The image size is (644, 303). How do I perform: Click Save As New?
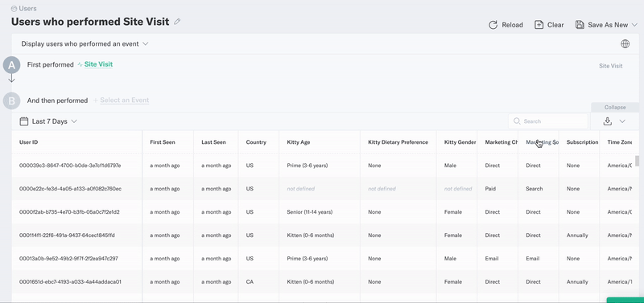coord(601,25)
